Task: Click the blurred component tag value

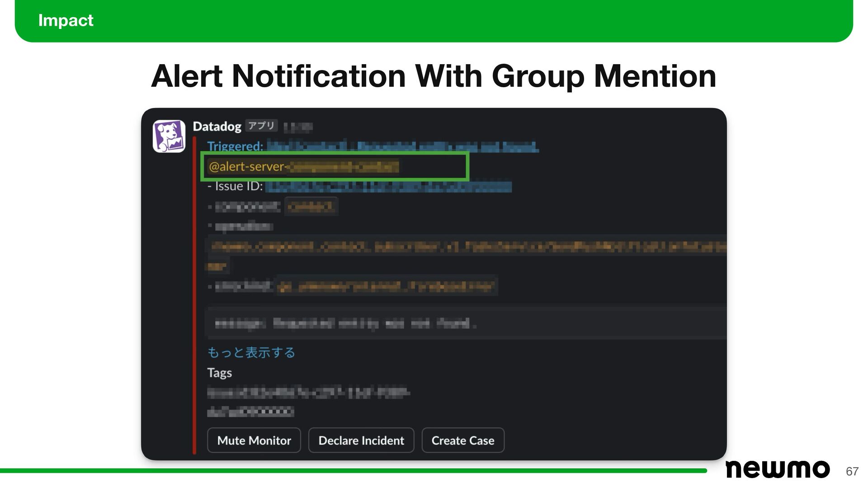Action: 311,207
